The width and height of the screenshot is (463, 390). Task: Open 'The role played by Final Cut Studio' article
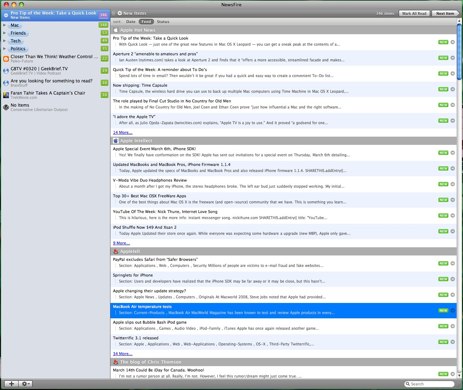283,104
